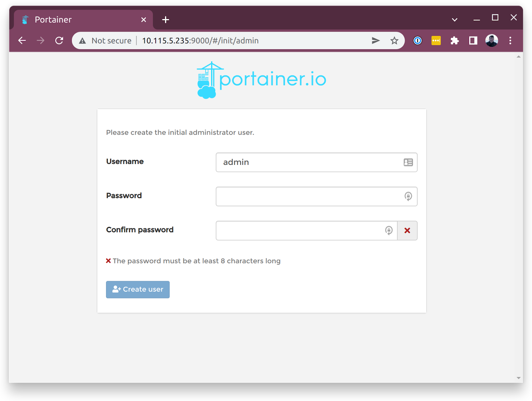Screen dimensions: 532x401
Task: Open the browser profile avatar
Action: tap(491, 41)
